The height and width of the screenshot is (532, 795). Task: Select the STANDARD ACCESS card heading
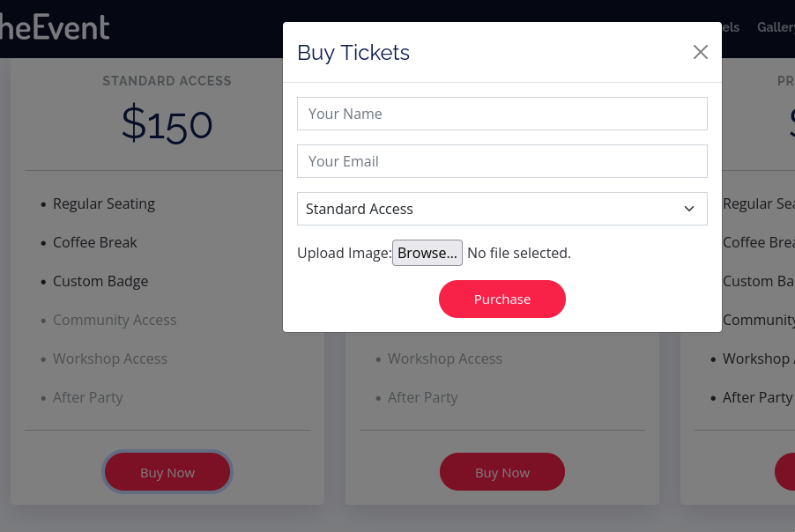click(x=167, y=81)
